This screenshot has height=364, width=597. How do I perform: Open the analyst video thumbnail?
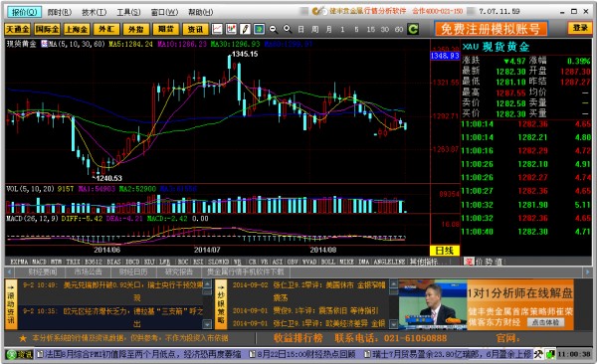[433, 304]
